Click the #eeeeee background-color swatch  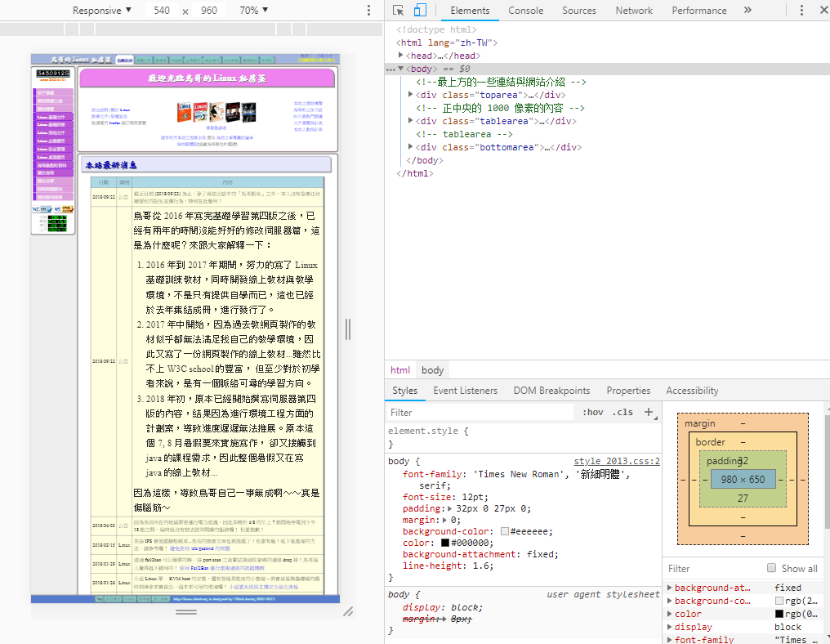[x=505, y=532]
